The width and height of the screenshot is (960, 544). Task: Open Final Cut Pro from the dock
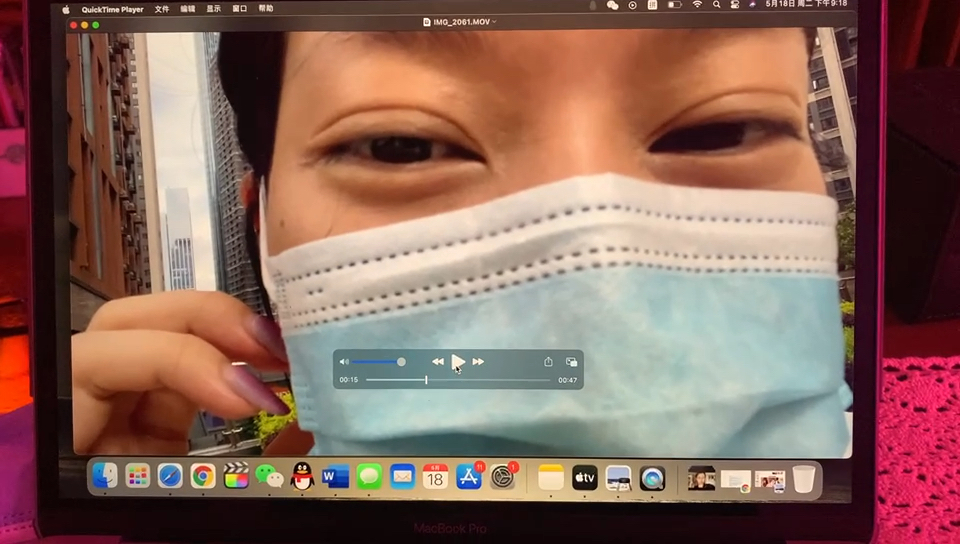[236, 477]
